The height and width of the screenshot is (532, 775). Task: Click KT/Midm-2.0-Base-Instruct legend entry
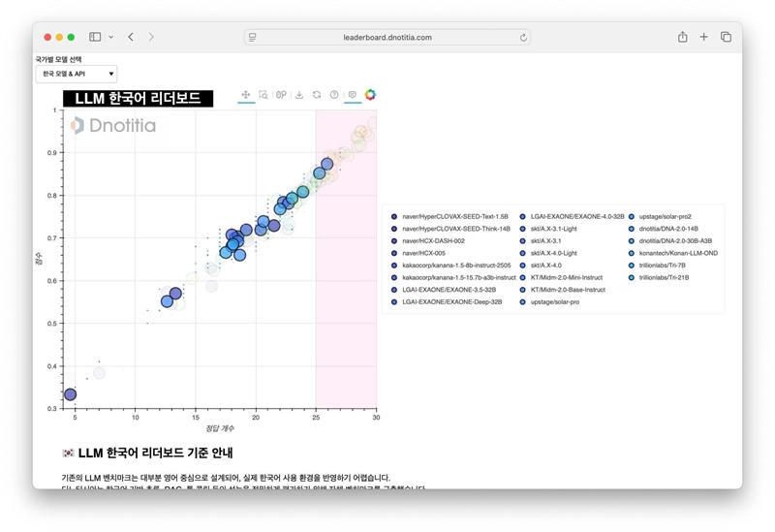[563, 290]
